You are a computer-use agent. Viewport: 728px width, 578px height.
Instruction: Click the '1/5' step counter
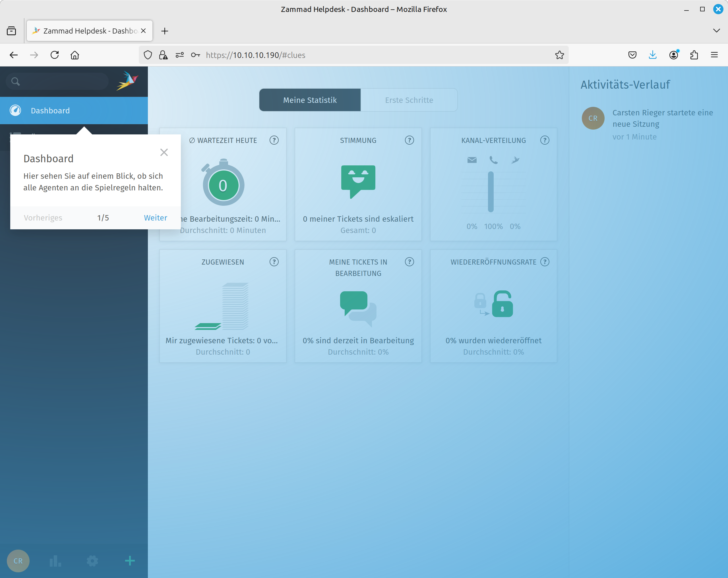(x=103, y=218)
